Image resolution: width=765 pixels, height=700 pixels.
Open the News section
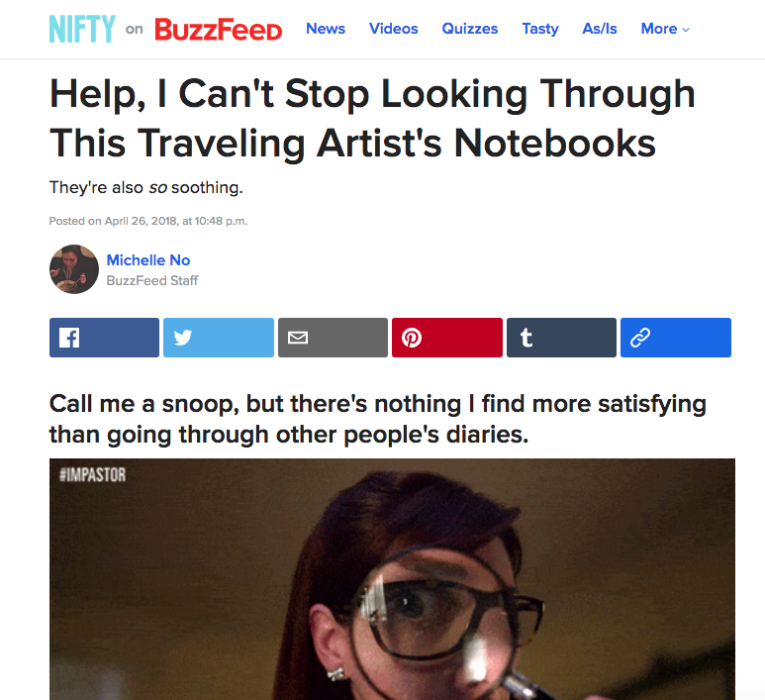[x=326, y=29]
